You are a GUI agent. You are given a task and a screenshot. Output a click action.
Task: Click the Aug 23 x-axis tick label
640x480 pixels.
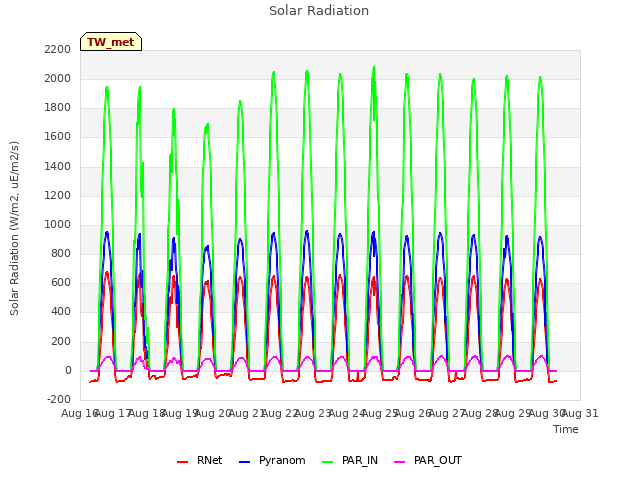[313, 413]
